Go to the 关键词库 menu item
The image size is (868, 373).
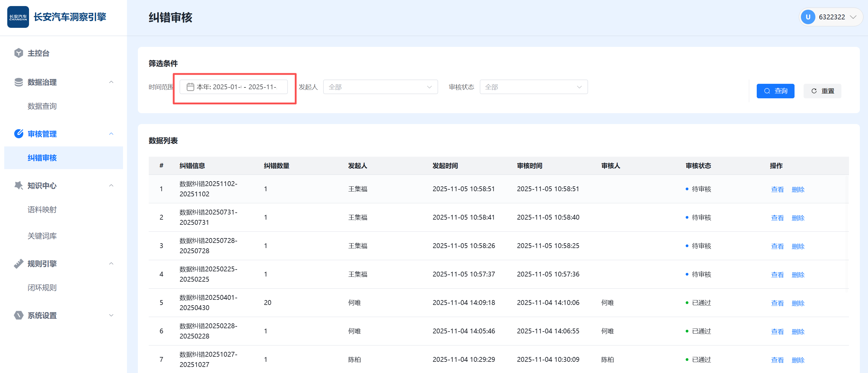click(x=42, y=236)
